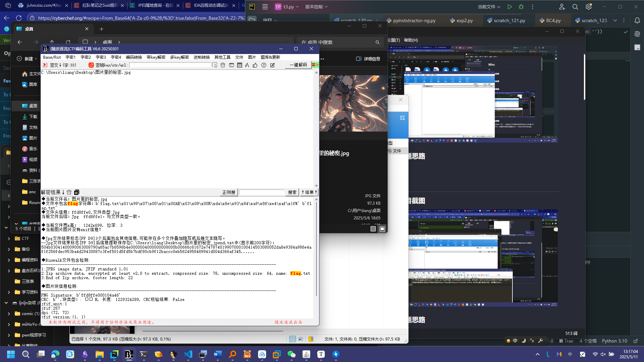Reload the browser page
The width and height of the screenshot is (644, 362).
[19, 18]
